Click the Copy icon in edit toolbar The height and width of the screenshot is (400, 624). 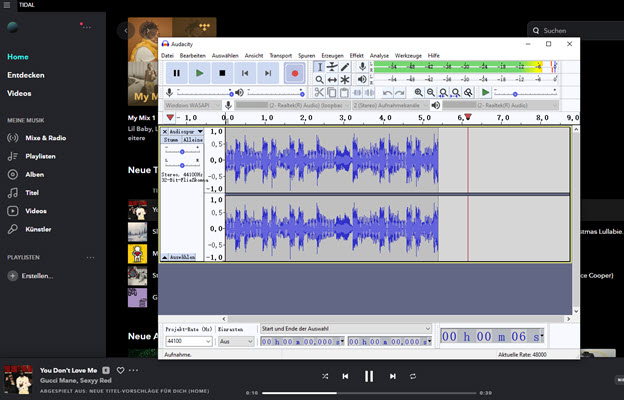[x=332, y=93]
